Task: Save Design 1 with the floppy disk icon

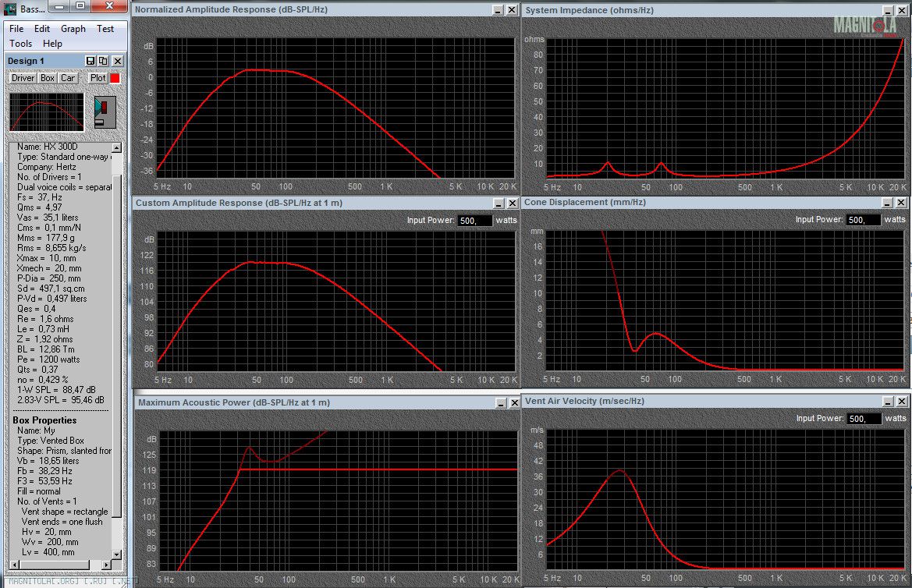Action: [x=90, y=61]
